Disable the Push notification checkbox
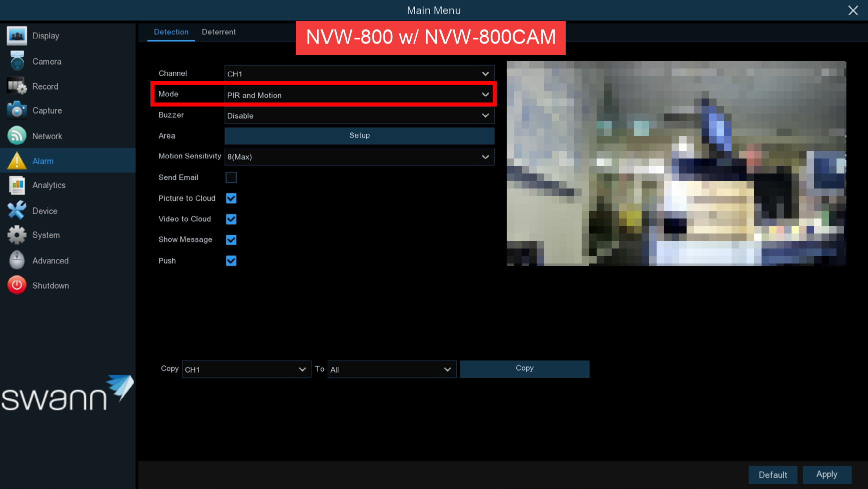The width and height of the screenshot is (868, 489). (x=231, y=261)
